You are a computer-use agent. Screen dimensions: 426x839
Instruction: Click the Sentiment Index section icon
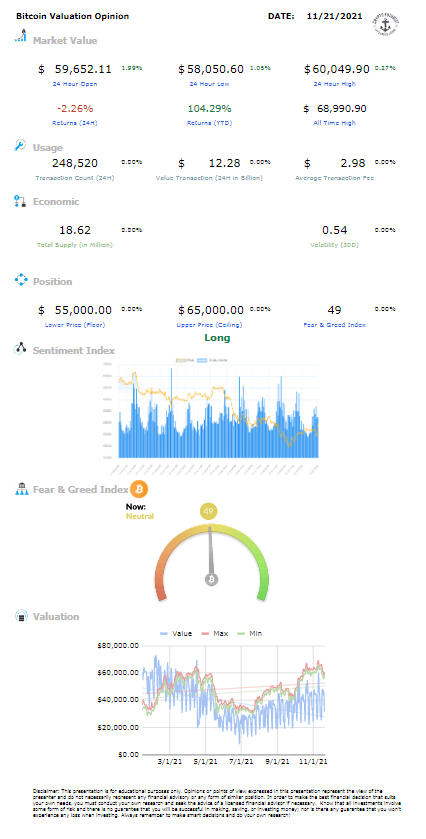point(20,349)
